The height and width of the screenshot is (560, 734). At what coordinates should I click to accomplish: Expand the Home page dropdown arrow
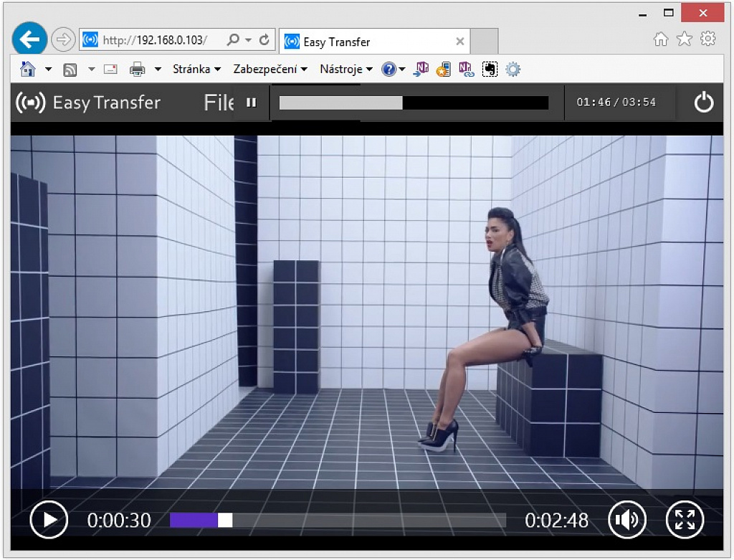point(48,70)
